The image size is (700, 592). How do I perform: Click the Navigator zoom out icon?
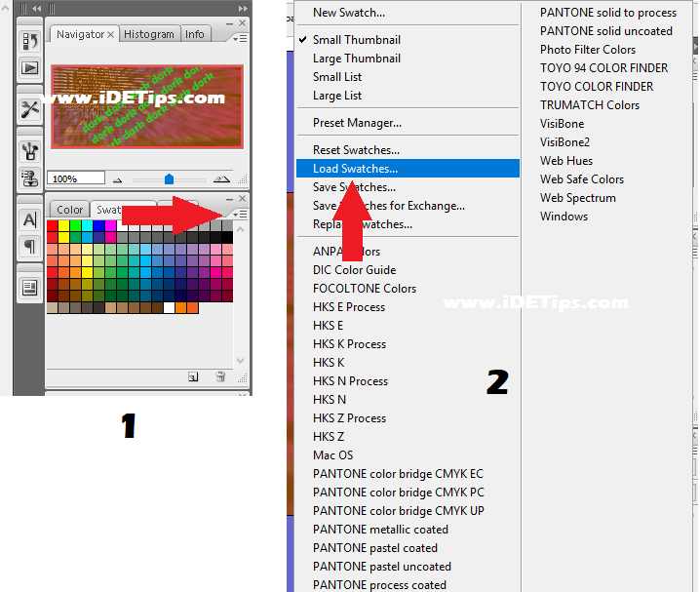(x=117, y=179)
